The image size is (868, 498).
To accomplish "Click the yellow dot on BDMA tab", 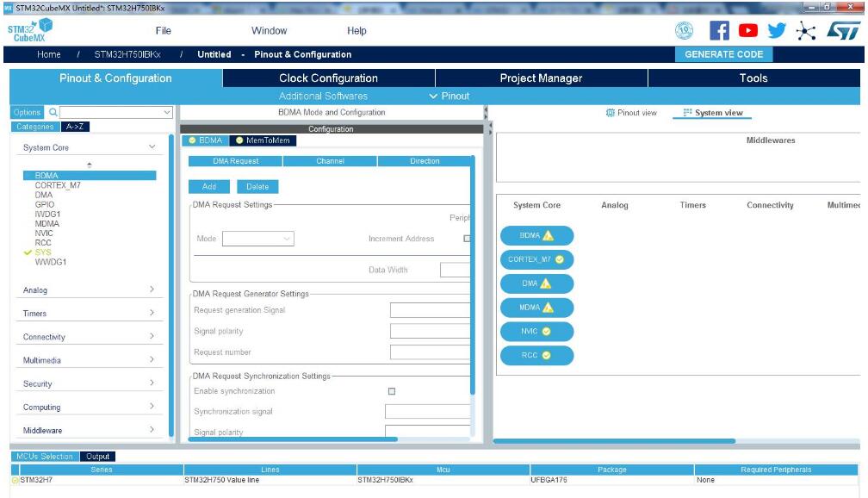I will 192,140.
